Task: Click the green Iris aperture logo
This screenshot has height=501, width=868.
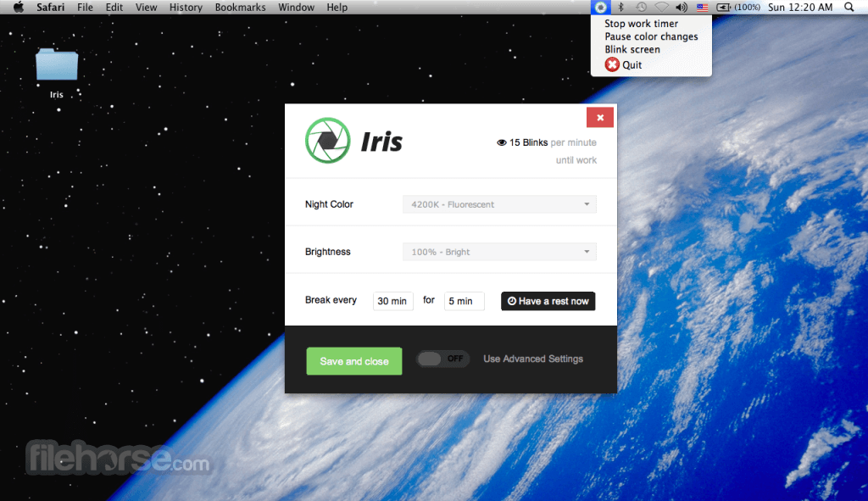Action: [x=328, y=141]
